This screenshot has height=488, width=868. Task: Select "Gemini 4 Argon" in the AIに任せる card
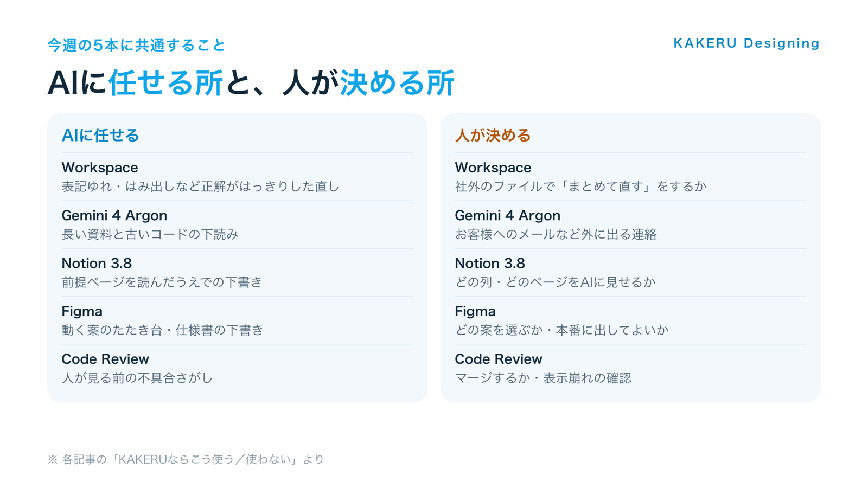click(x=114, y=216)
